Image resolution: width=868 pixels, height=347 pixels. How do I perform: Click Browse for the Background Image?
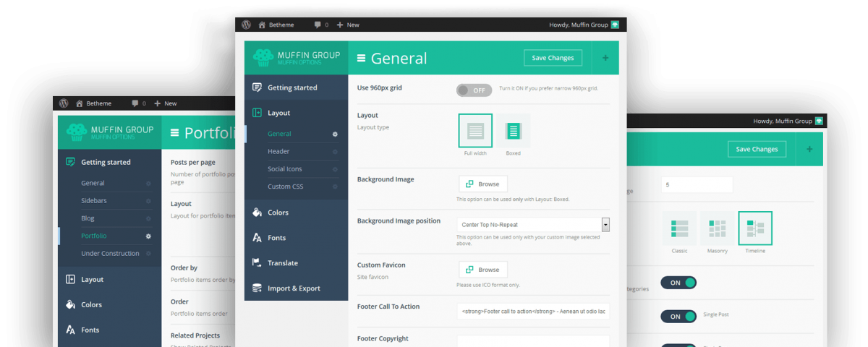point(483,184)
